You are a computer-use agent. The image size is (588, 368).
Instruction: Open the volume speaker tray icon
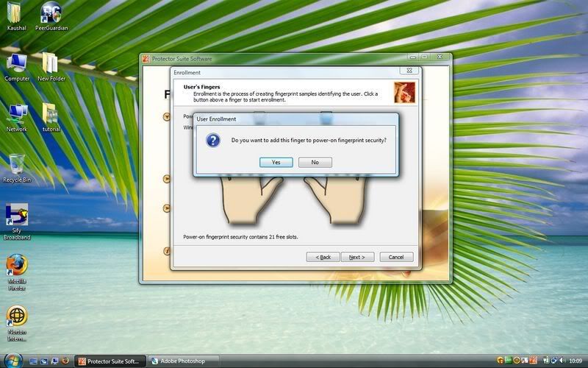pos(563,361)
